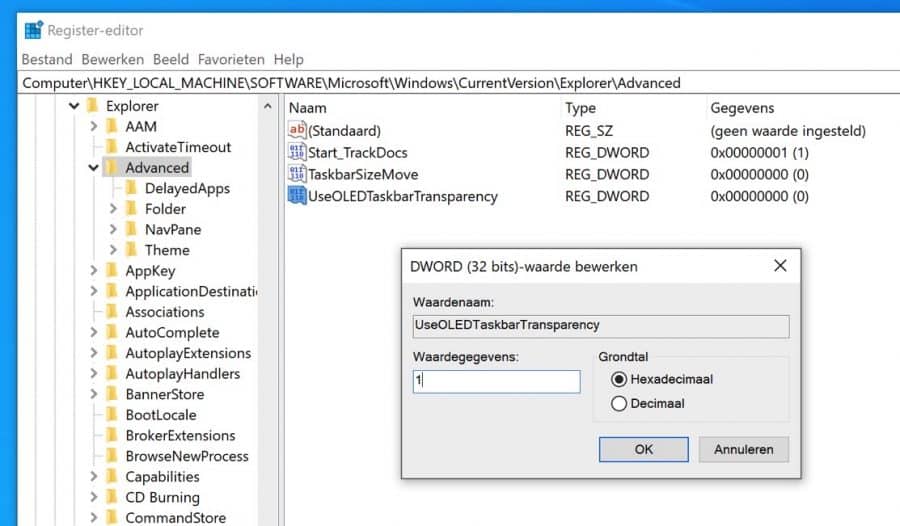900x526 pixels.
Task: Expand the BannerStore tree node
Action: pyautogui.click(x=94, y=394)
